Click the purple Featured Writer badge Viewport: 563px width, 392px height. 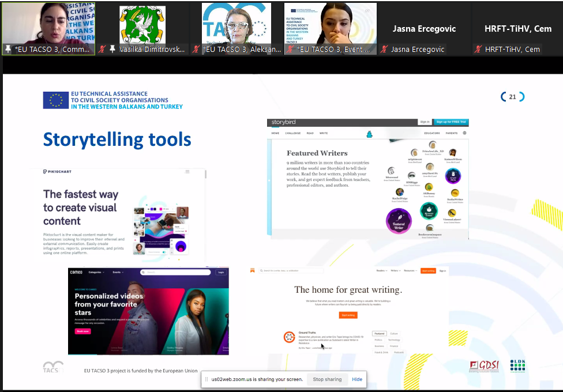(x=399, y=221)
